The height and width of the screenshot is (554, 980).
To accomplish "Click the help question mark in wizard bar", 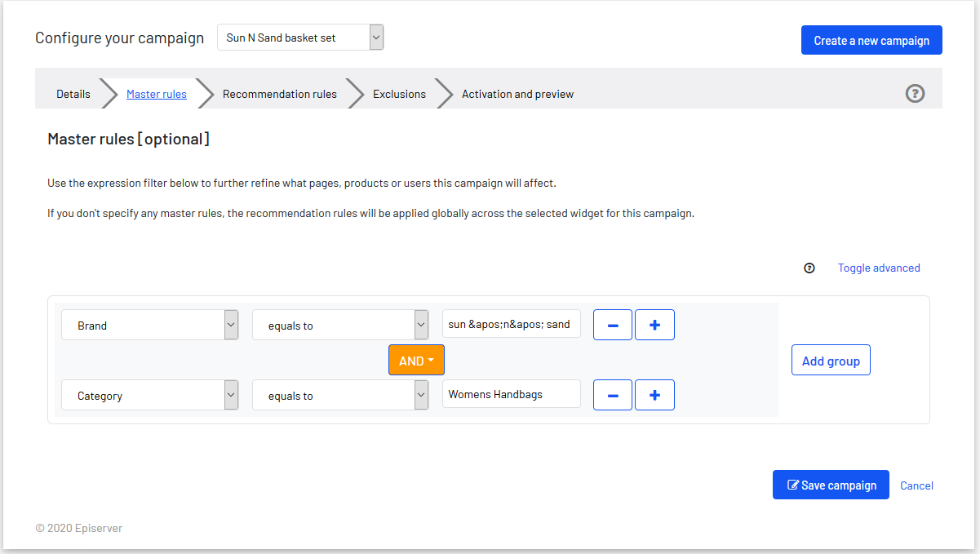I will (x=915, y=94).
